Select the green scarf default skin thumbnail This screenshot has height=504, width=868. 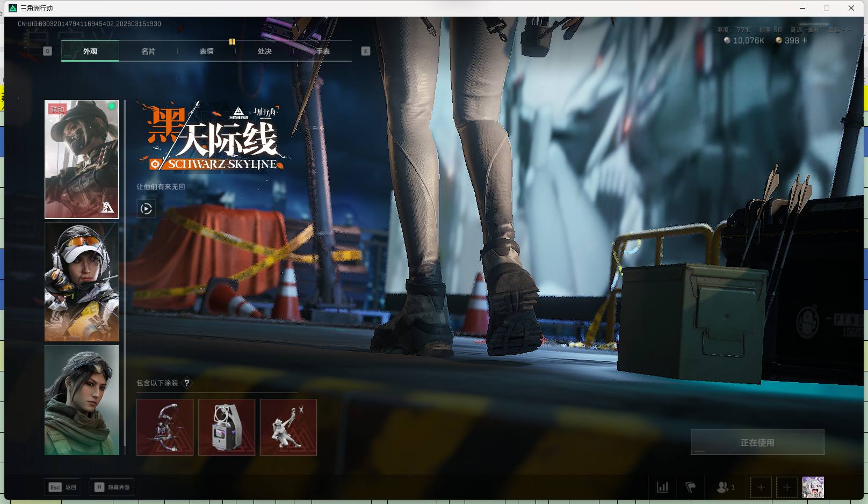coord(82,400)
